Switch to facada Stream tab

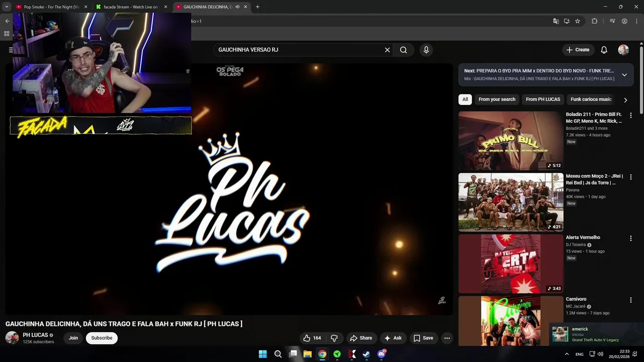pos(131,7)
